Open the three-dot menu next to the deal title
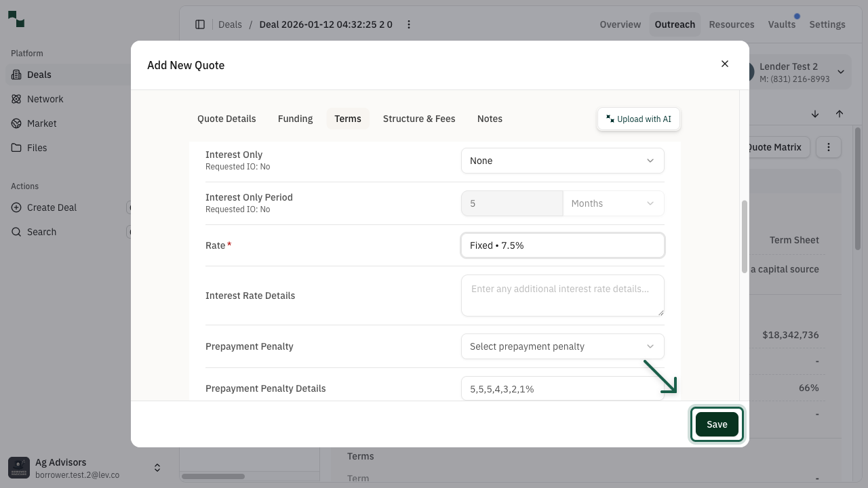Viewport: 868px width, 488px height. [408, 24]
